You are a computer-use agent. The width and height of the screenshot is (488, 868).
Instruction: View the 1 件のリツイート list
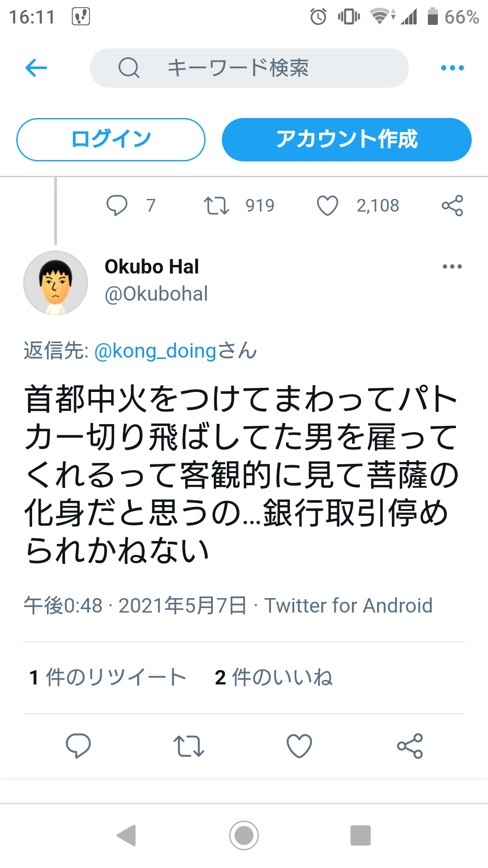(108, 678)
